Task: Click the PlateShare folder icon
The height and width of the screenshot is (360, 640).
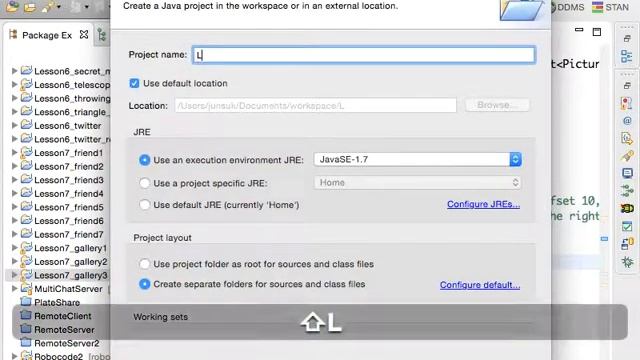Action: (26, 302)
